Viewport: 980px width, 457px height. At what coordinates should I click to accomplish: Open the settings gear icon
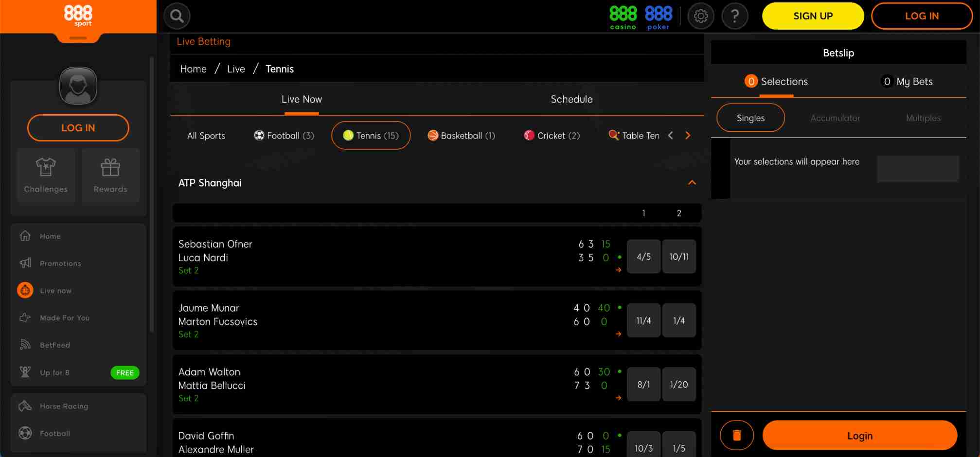coord(700,16)
